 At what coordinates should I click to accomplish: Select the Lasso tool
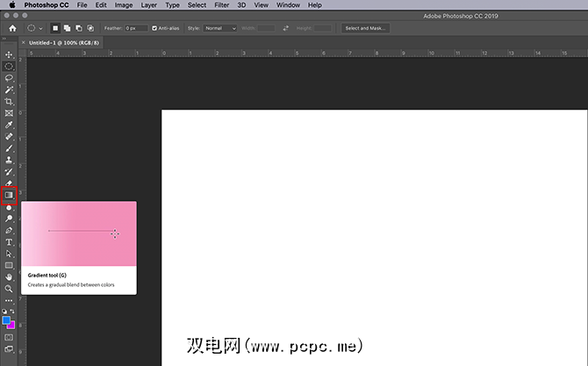click(9, 78)
